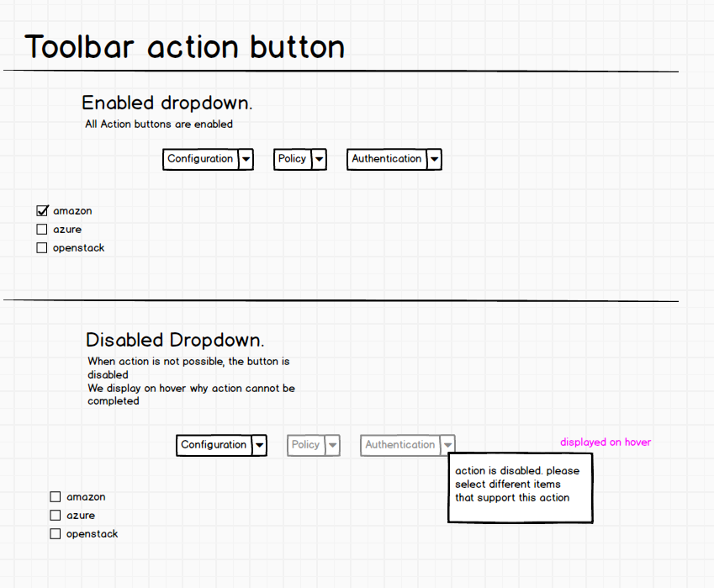Screen dimensions: 714x588
Task: Click the lower Configuration button label
Action: [214, 444]
